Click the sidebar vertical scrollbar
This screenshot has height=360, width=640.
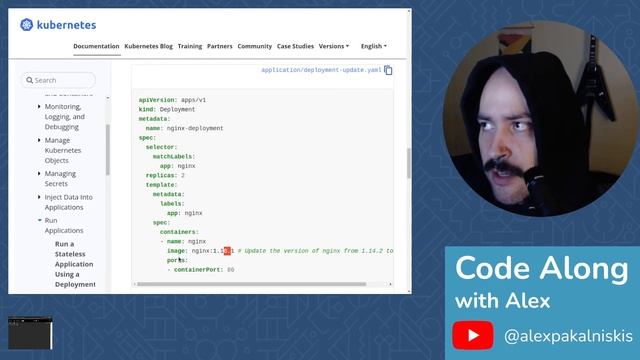(108, 150)
